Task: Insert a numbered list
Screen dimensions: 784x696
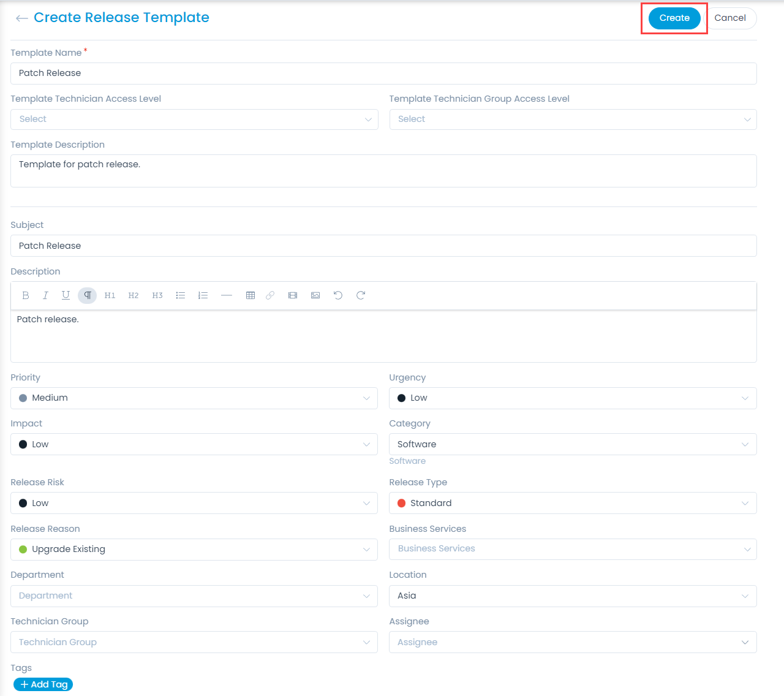Action: pos(203,295)
